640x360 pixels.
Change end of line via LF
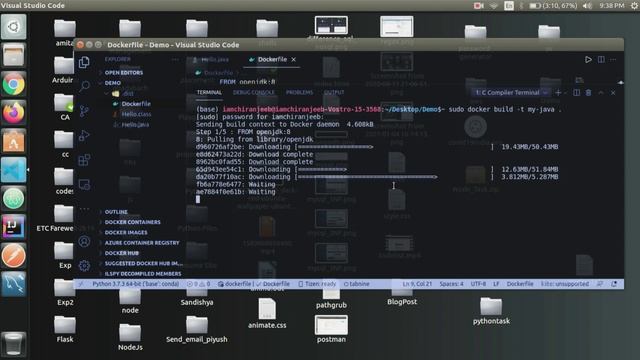click(496, 284)
